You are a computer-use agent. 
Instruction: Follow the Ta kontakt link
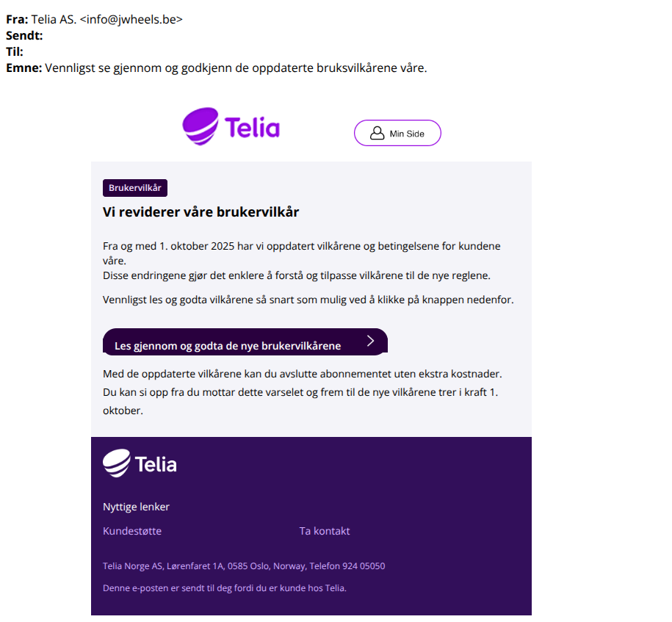pos(325,531)
